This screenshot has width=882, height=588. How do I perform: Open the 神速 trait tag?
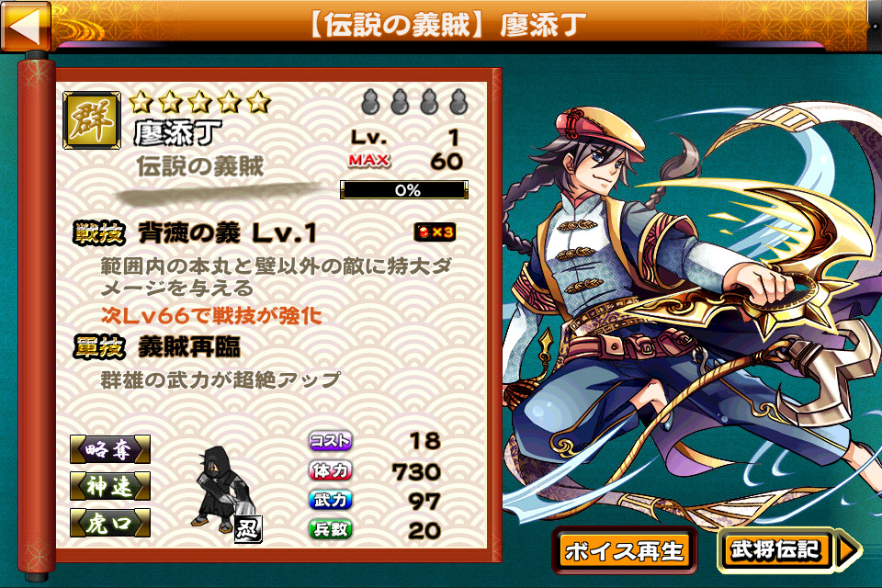110,486
